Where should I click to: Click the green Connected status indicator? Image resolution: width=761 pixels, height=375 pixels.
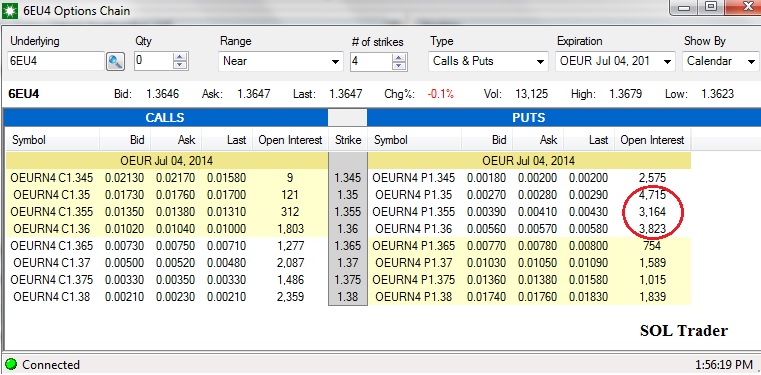(11, 364)
